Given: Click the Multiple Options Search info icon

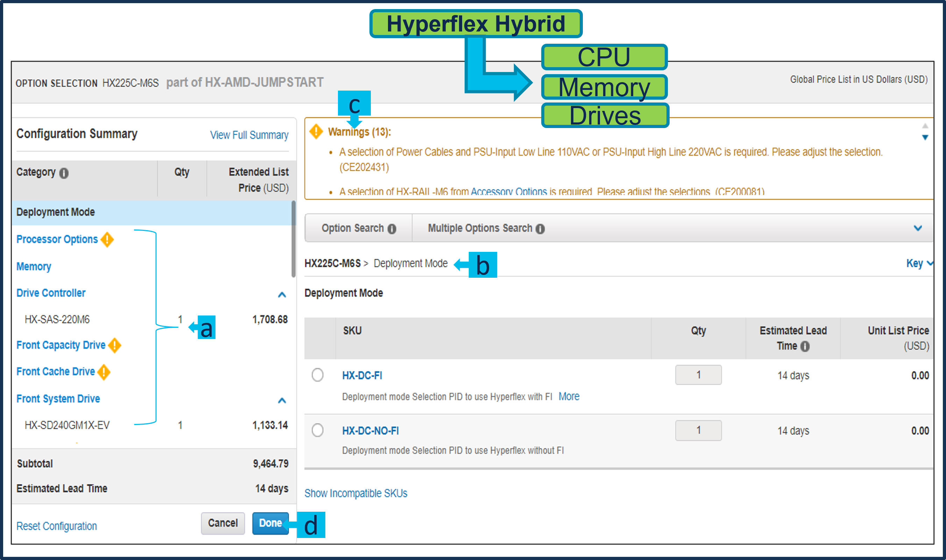Looking at the screenshot, I should (540, 229).
